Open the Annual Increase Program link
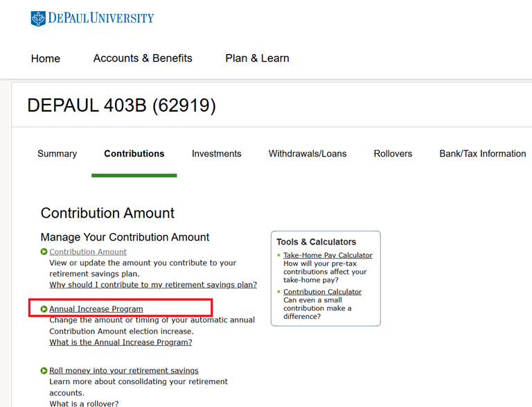The width and height of the screenshot is (532, 407). 96,309
